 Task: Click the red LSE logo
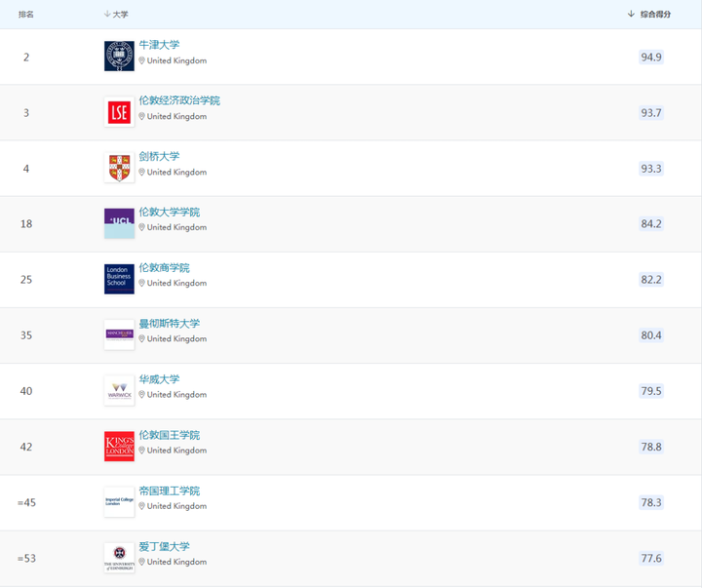[119, 112]
